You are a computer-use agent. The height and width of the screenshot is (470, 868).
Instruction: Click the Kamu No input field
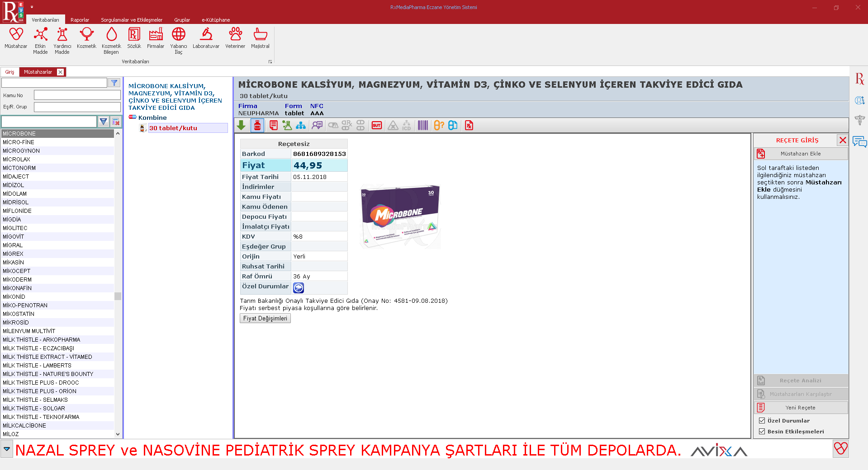click(77, 95)
